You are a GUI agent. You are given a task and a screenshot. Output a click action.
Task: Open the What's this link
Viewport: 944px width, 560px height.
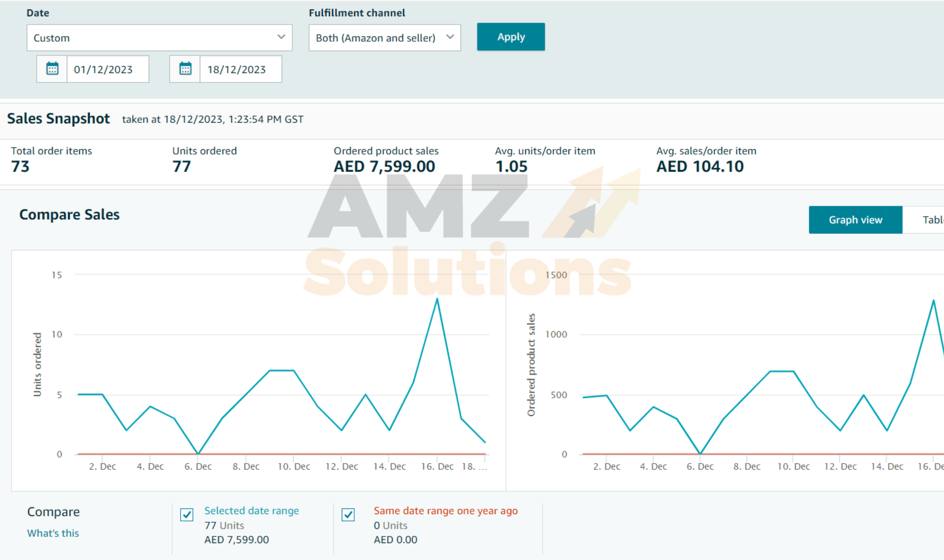(53, 533)
